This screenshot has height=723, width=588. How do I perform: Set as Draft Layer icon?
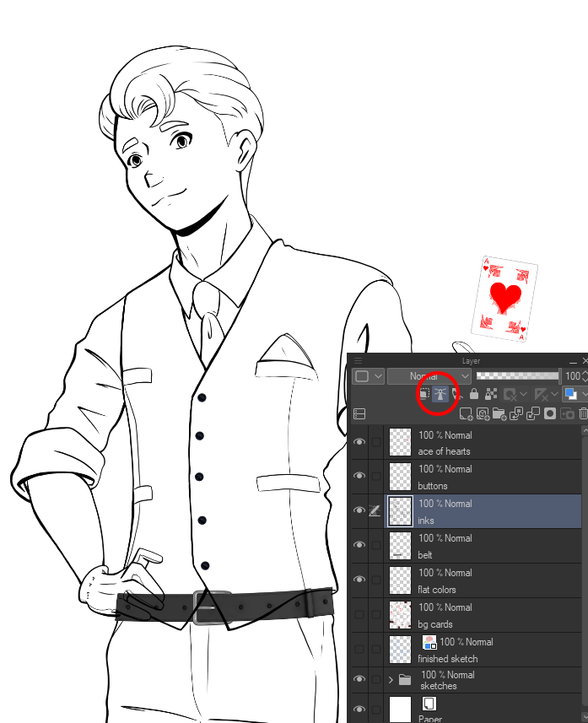(457, 394)
